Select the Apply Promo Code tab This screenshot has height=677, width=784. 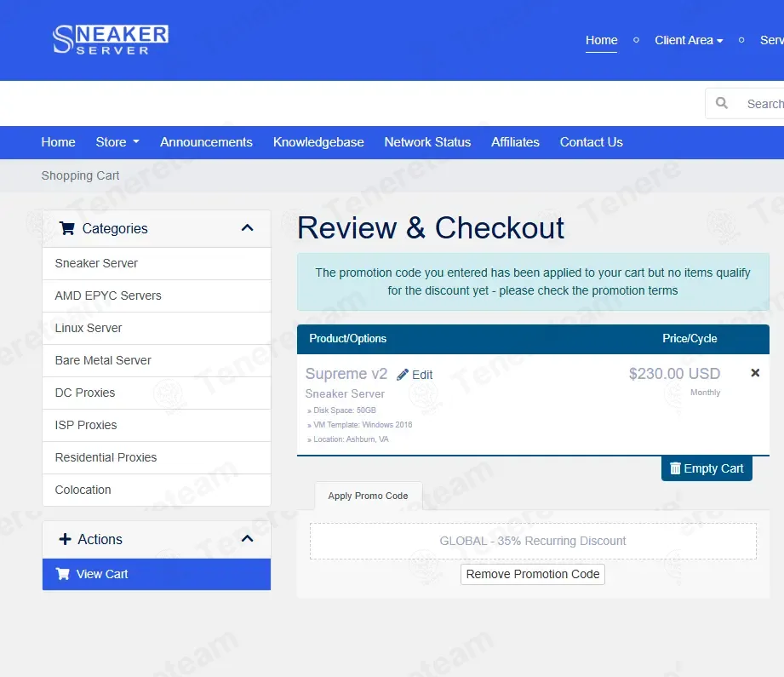(368, 496)
